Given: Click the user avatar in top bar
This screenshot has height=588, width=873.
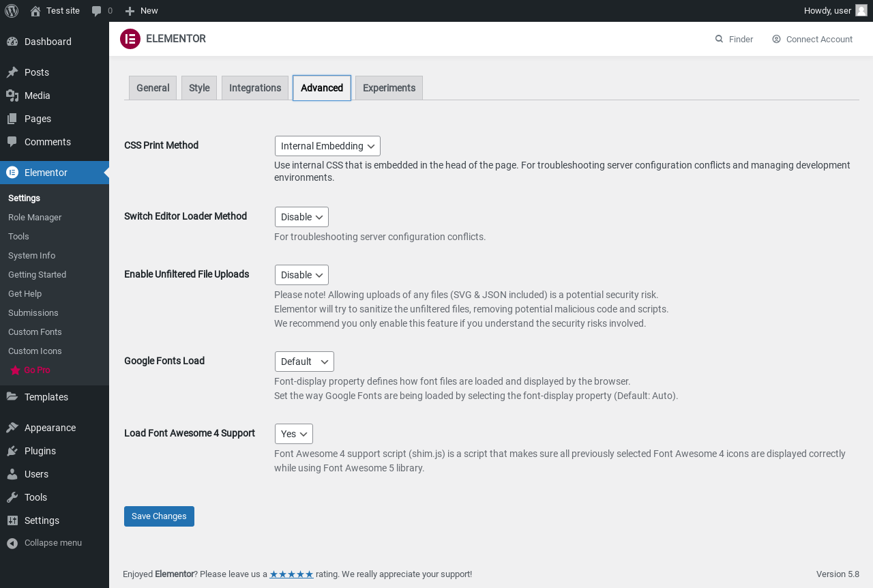Looking at the screenshot, I should [861, 10].
